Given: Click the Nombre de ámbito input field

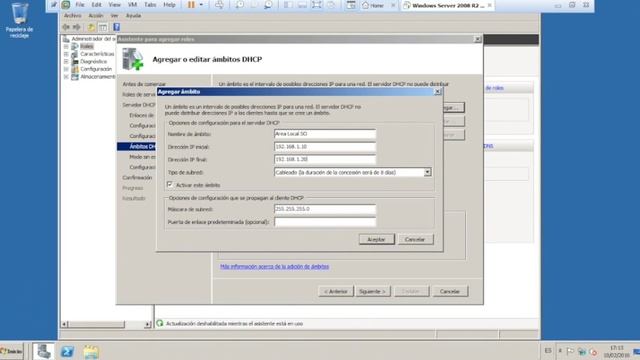Looking at the screenshot, I should pos(325,134).
